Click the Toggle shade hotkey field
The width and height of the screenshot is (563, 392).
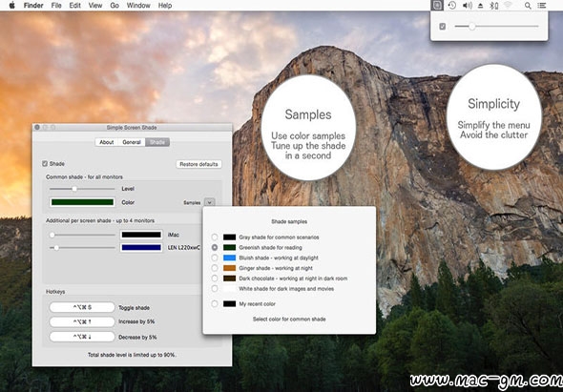[82, 307]
